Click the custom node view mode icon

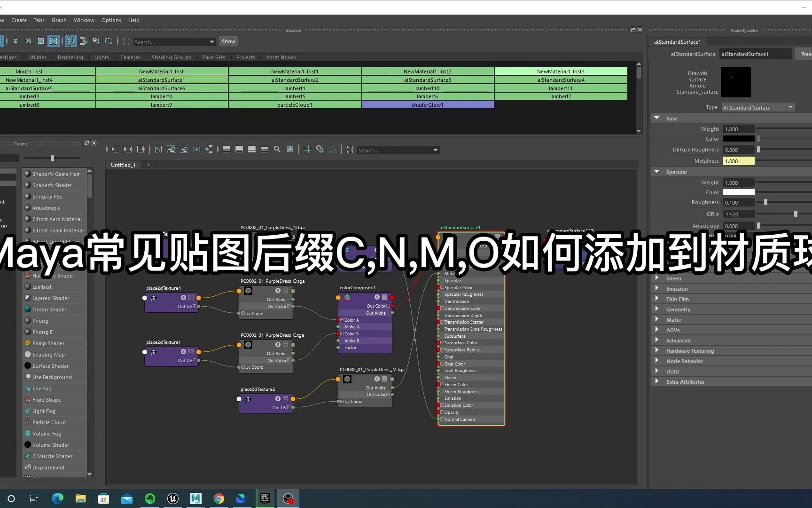tap(265, 149)
